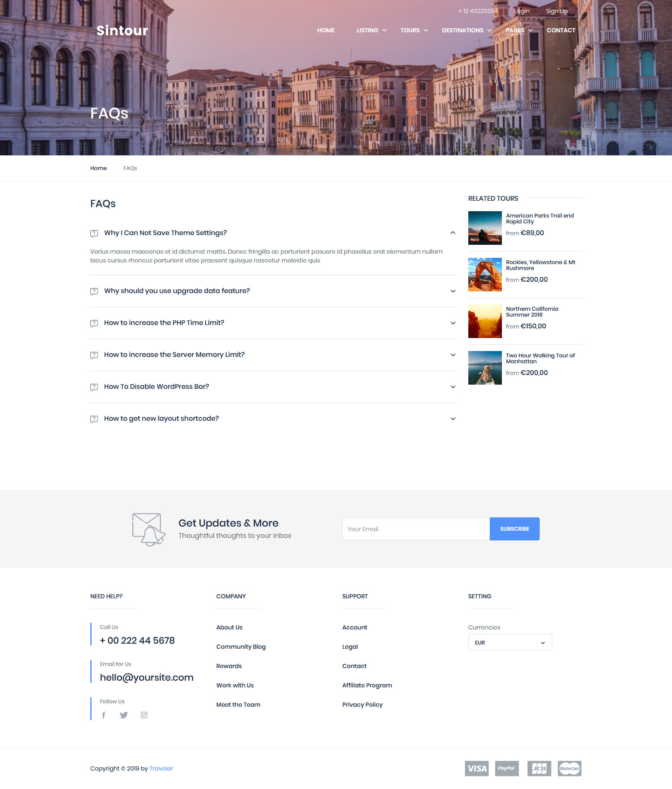The image size is (672, 789).
Task: Click the JCB payment logo
Action: pos(539,768)
